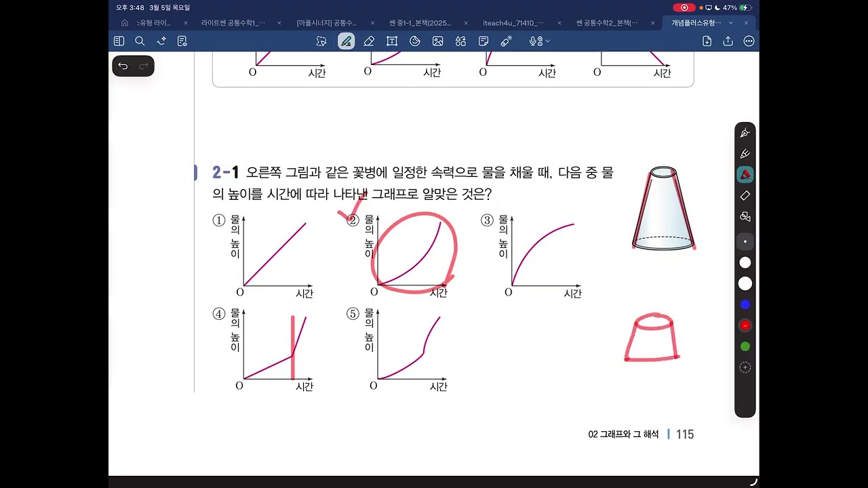This screenshot has height=488, width=868.
Task: Open the more options ellipsis menu
Action: 749,41
